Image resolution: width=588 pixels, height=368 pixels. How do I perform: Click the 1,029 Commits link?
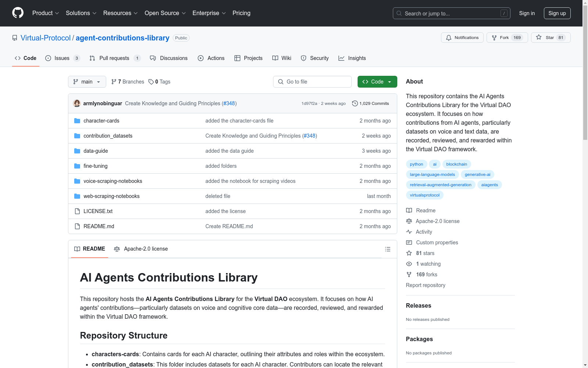point(370,103)
